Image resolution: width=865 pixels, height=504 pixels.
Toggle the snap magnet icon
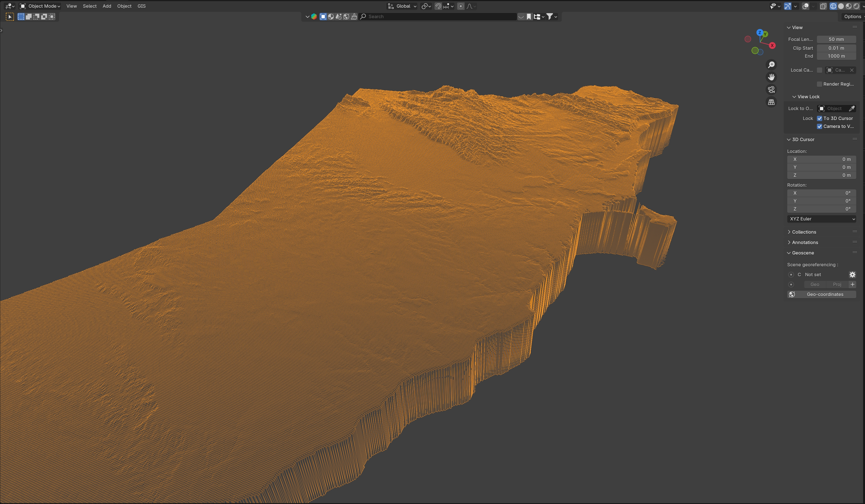pos(438,6)
